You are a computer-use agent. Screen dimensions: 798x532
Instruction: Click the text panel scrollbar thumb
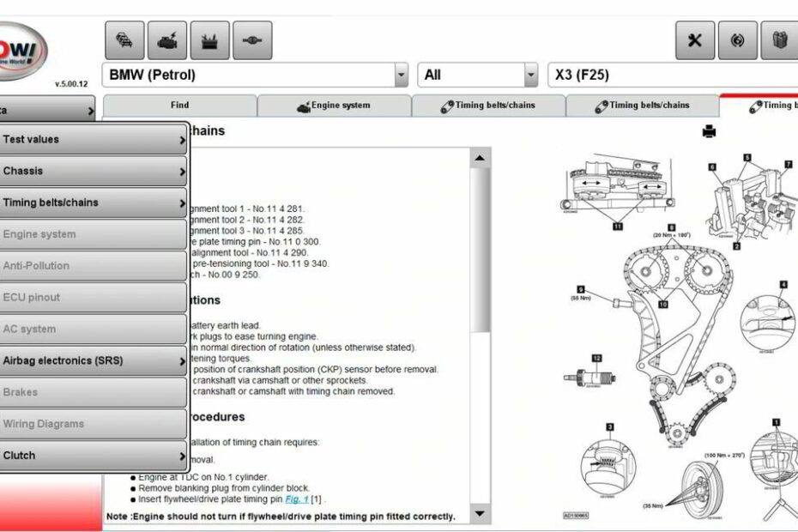[x=480, y=250]
